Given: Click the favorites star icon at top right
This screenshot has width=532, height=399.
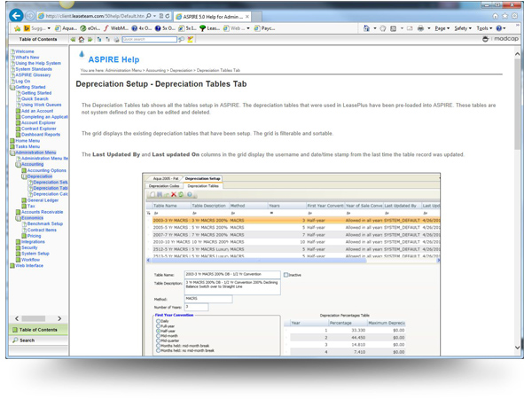Looking at the screenshot, I should pos(505,16).
